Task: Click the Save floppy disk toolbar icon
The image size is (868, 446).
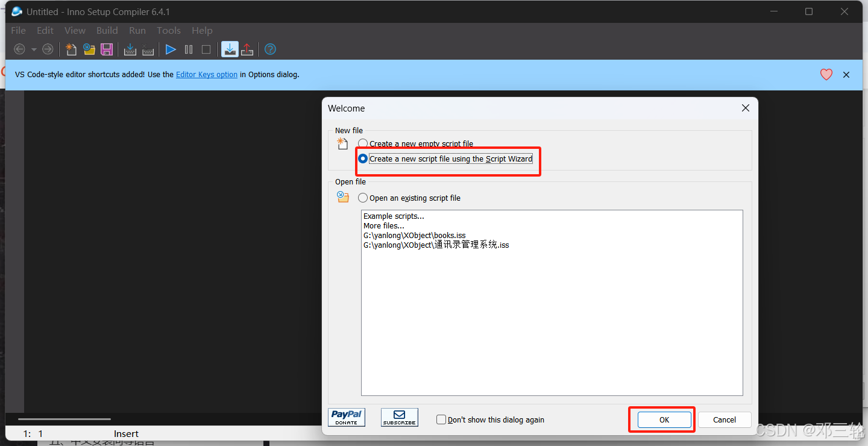Action: coord(107,49)
